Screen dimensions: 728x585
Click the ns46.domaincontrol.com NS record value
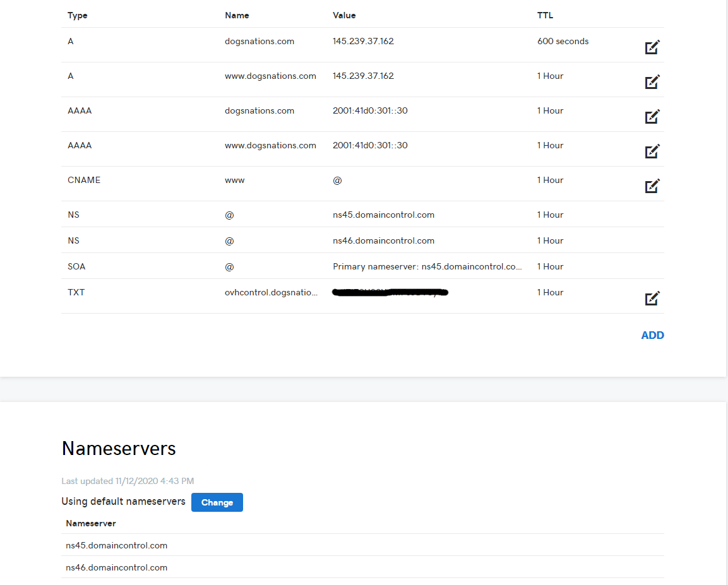(383, 241)
